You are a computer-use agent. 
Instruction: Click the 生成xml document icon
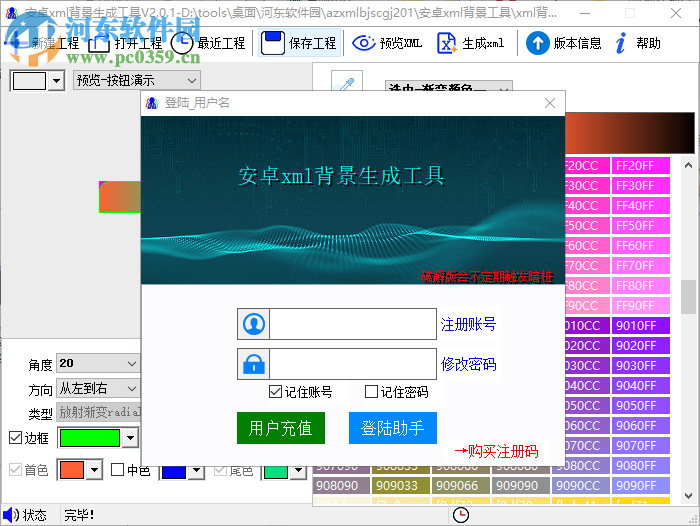446,43
